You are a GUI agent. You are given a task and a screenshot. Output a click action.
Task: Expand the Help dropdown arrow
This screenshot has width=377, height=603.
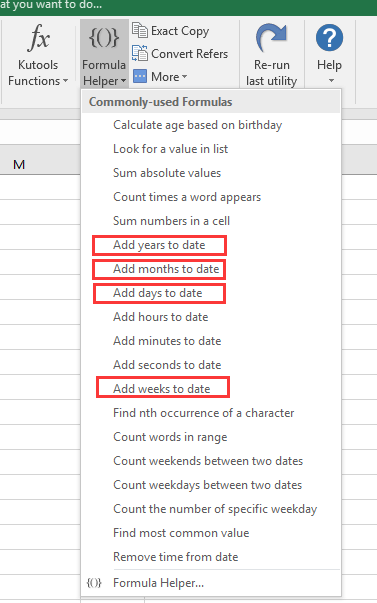click(x=331, y=81)
